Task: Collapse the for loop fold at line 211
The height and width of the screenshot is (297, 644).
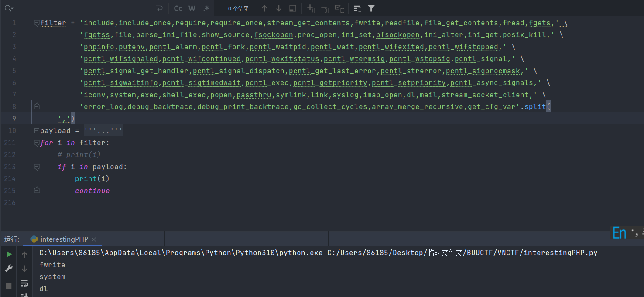Action: coord(37,143)
